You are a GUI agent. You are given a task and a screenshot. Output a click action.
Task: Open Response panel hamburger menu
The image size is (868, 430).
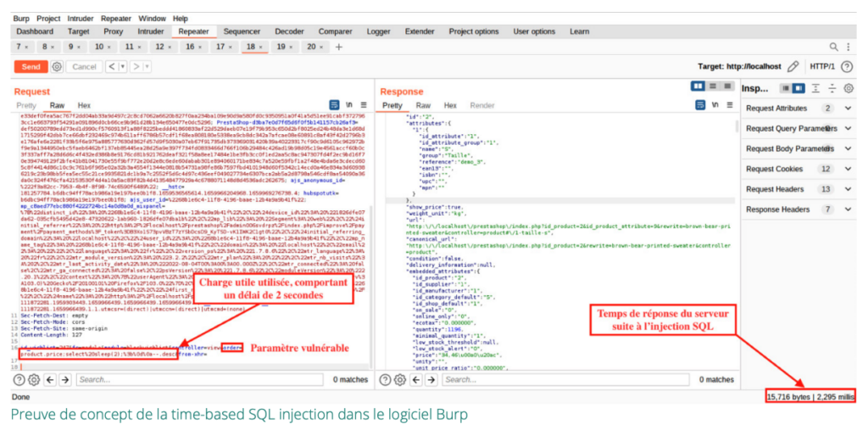click(x=730, y=104)
